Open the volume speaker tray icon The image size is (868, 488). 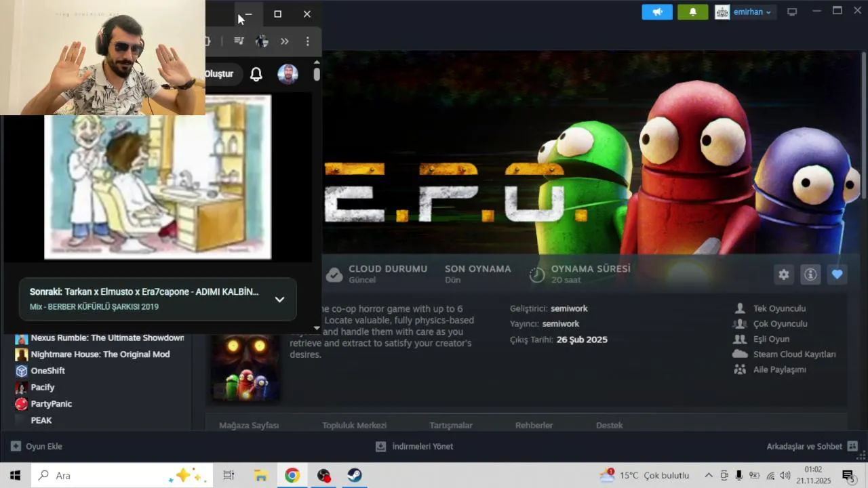(x=785, y=475)
